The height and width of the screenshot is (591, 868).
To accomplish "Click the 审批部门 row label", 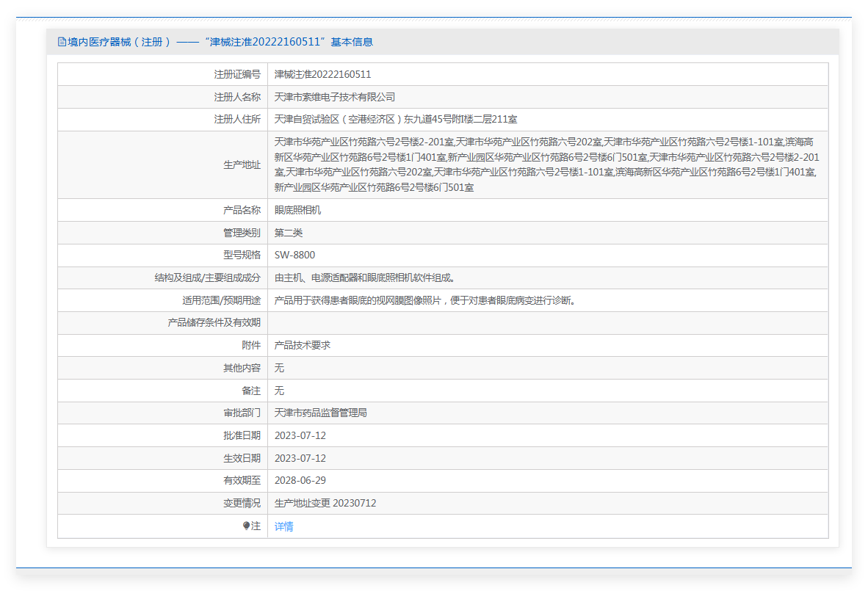I will pyautogui.click(x=242, y=413).
